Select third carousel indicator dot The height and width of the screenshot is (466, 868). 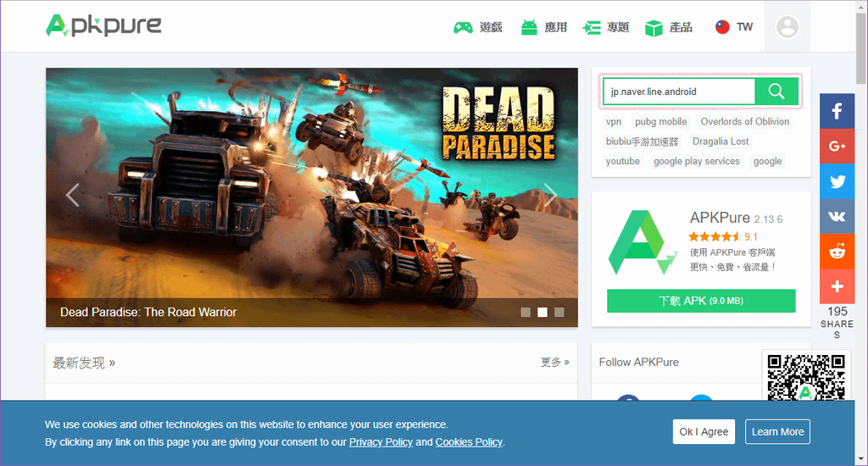(559, 312)
